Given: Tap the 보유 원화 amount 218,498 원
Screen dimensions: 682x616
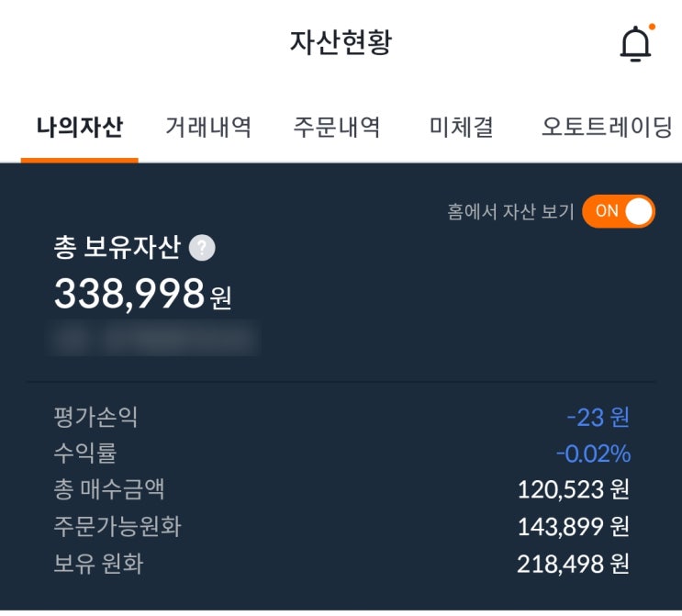Looking at the screenshot, I should click(573, 563).
